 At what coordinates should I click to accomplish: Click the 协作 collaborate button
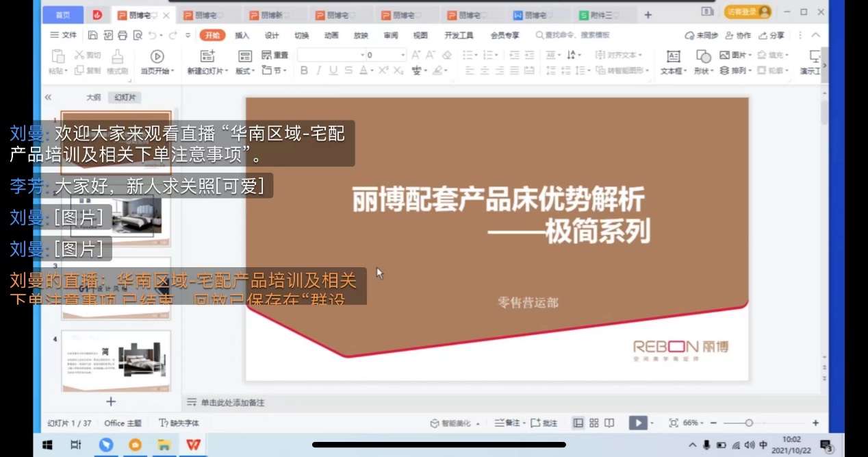tap(737, 35)
